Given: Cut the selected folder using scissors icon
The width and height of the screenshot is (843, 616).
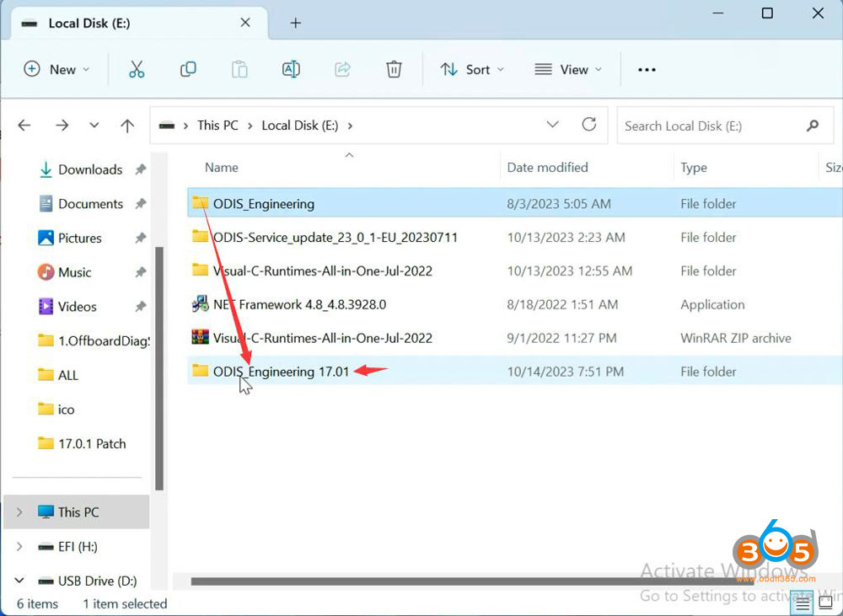Looking at the screenshot, I should coord(137,69).
